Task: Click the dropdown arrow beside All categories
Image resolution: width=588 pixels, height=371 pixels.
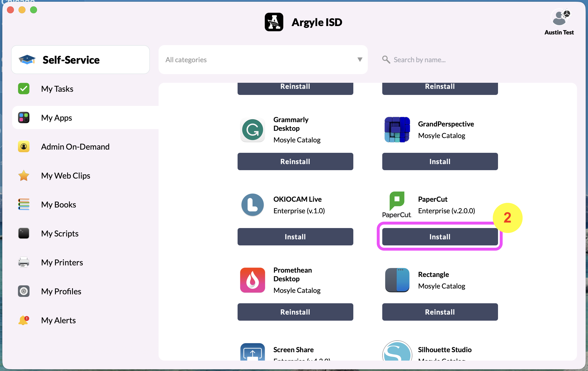Action: [x=360, y=60]
